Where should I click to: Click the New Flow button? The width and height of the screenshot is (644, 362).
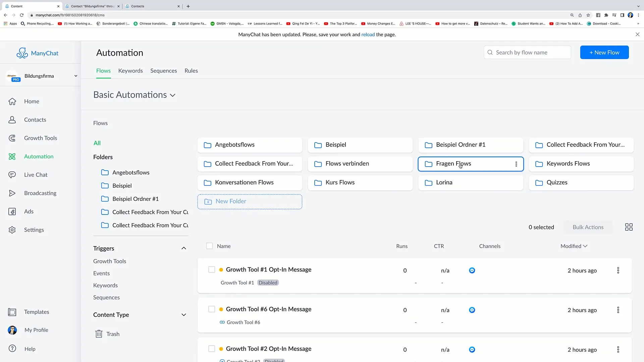coord(605,53)
